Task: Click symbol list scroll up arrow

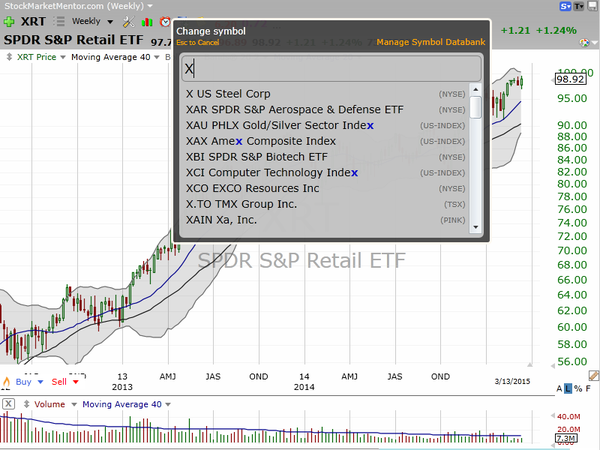Action: (x=476, y=90)
